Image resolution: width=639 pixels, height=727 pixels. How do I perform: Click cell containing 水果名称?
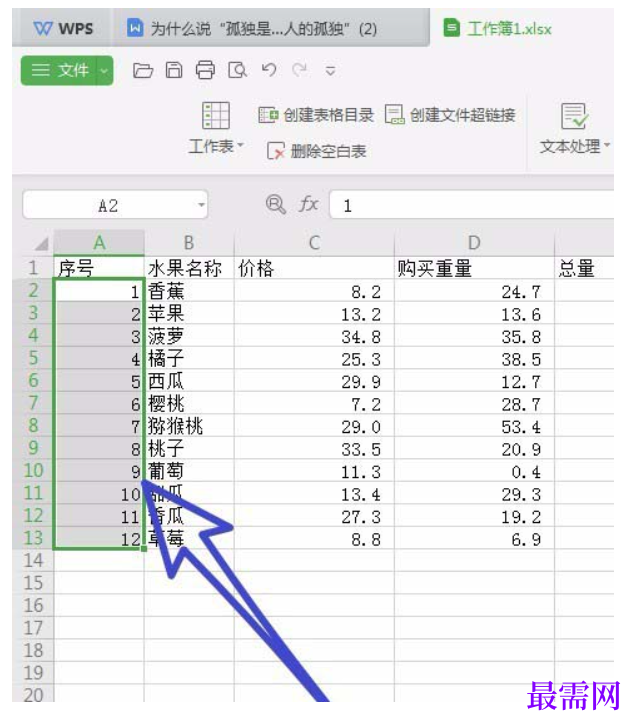tap(189, 268)
